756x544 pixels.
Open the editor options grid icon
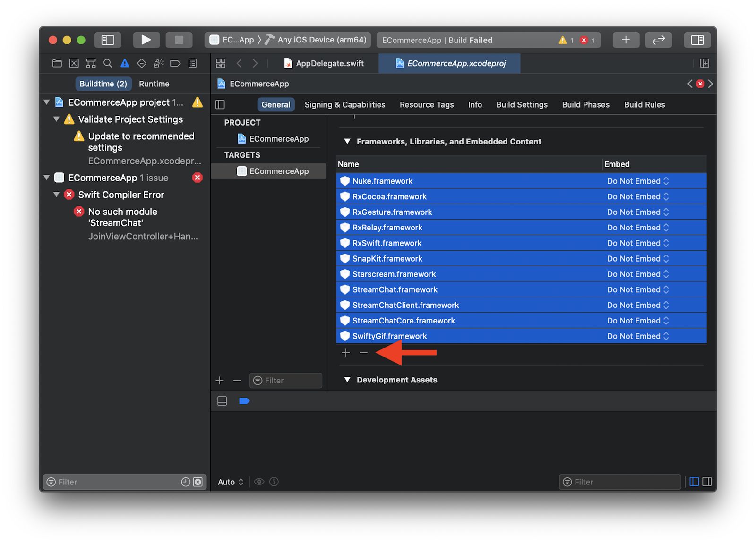pos(220,63)
